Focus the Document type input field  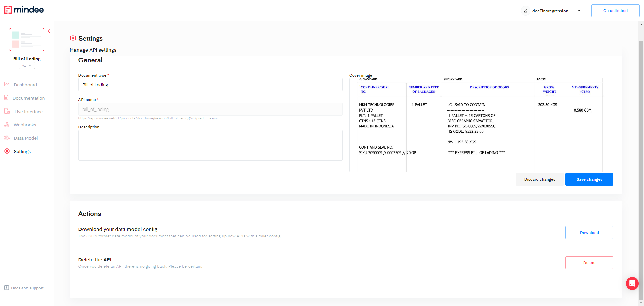click(x=210, y=85)
